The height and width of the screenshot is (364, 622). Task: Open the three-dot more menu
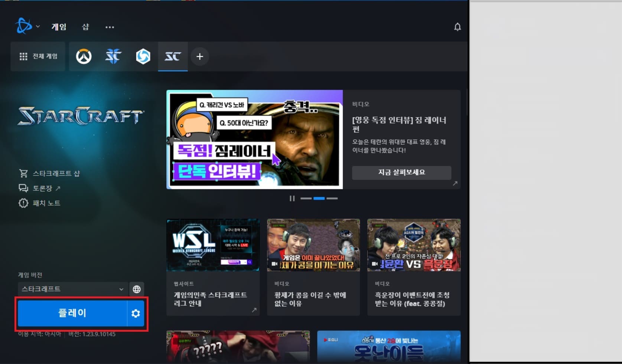point(110,27)
